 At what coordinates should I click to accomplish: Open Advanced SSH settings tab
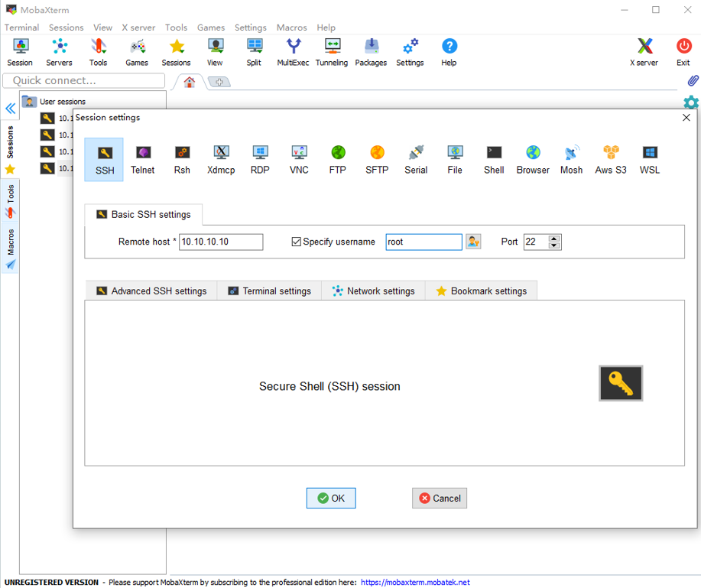[x=151, y=291]
